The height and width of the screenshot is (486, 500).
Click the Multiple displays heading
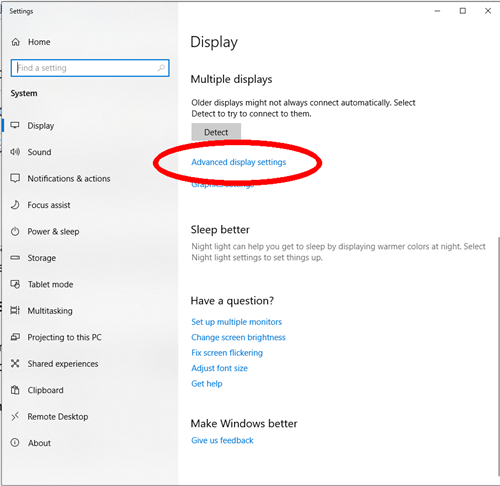point(231,79)
